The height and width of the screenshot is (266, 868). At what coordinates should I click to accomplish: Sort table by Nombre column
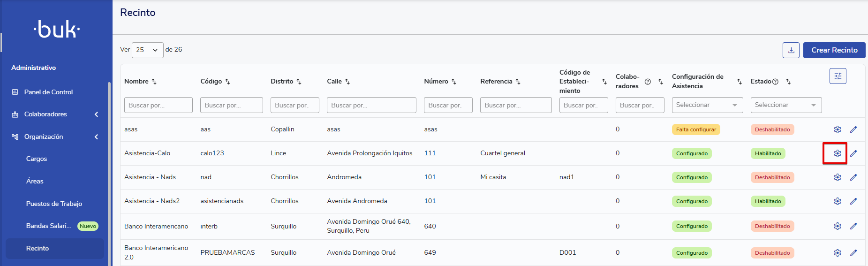pyautogui.click(x=154, y=82)
